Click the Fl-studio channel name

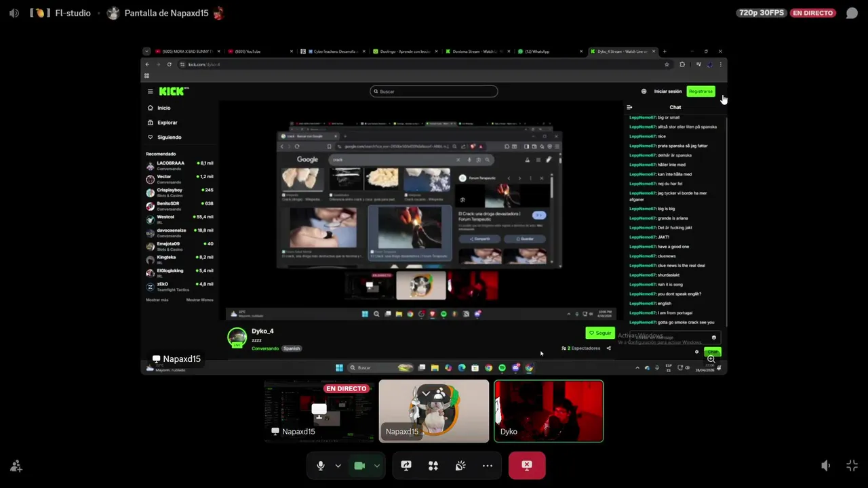[x=73, y=13]
